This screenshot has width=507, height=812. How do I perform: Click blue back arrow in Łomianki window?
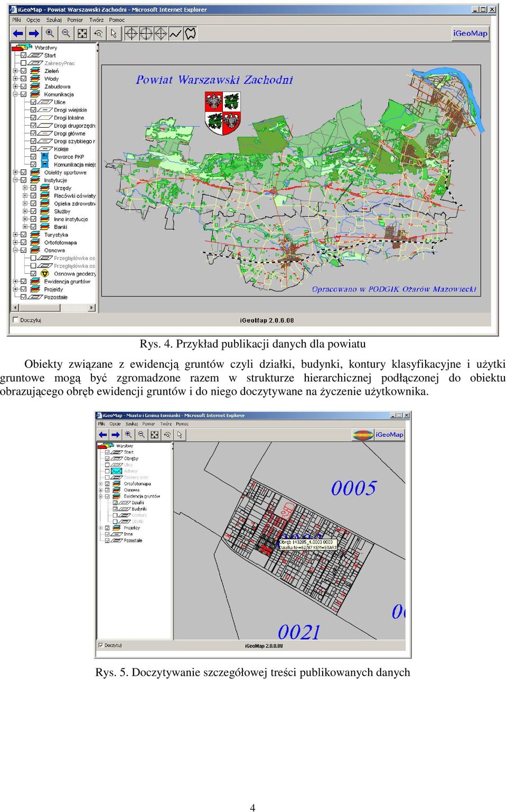103,435
